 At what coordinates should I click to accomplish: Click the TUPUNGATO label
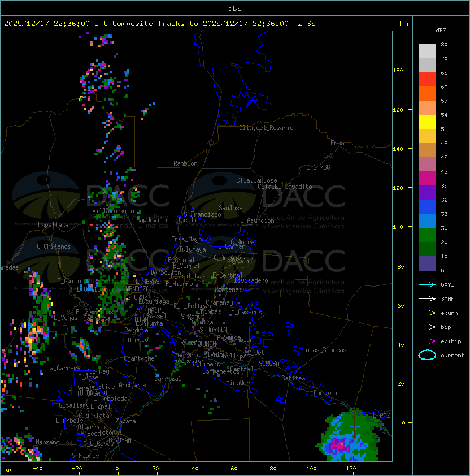92,393
